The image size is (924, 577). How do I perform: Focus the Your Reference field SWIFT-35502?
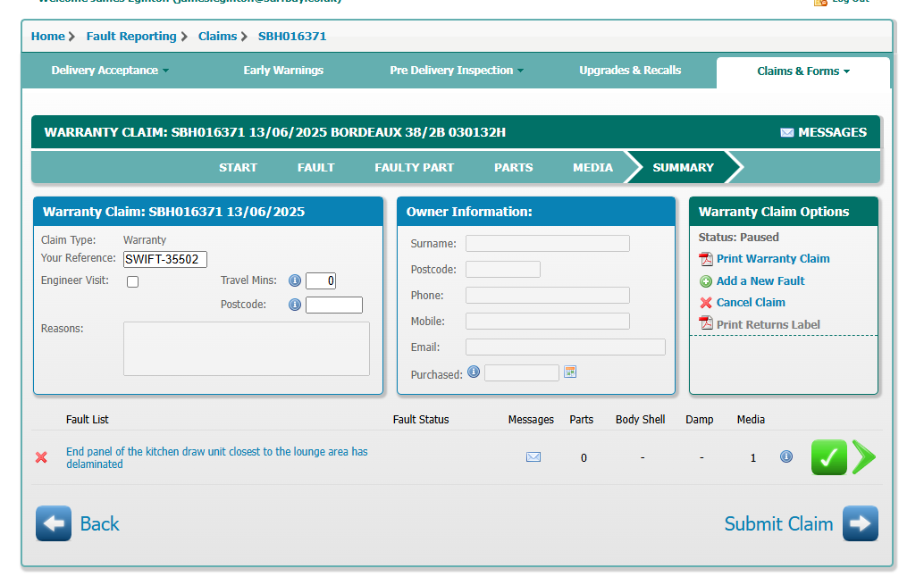click(x=165, y=260)
